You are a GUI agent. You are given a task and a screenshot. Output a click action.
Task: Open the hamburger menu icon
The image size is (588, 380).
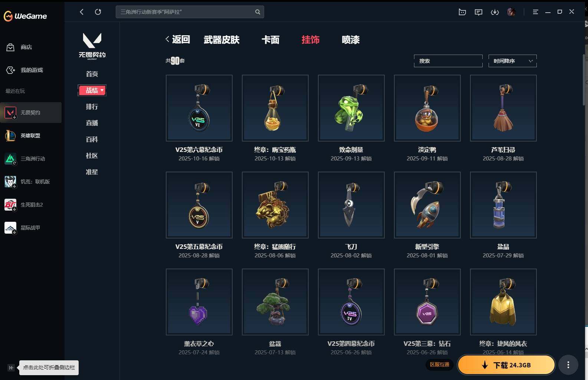pyautogui.click(x=535, y=12)
